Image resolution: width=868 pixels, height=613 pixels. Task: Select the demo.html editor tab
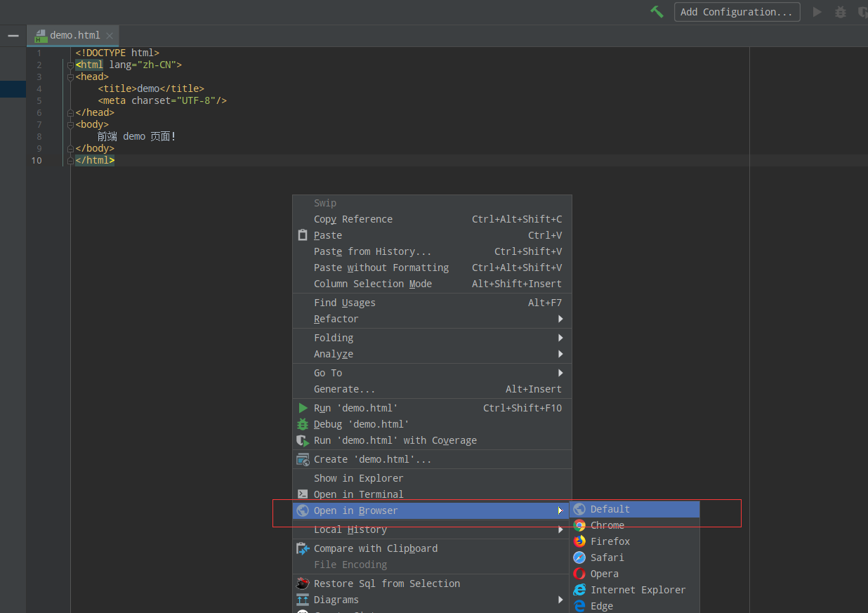73,35
